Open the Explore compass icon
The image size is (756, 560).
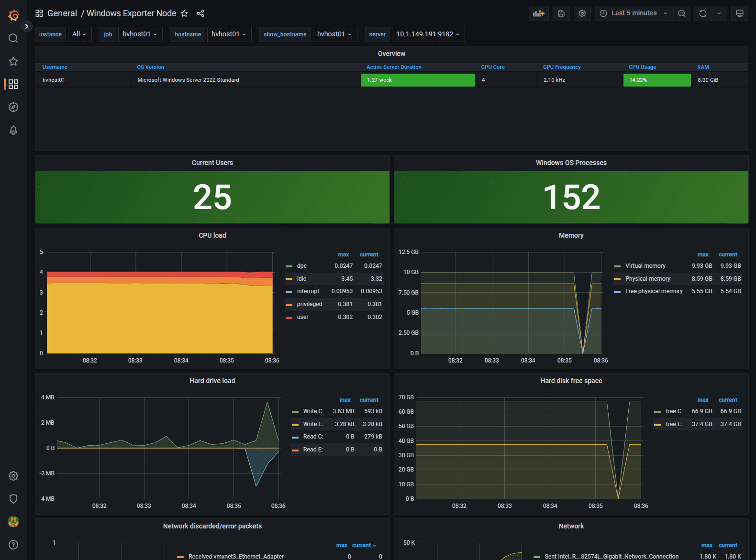(x=13, y=107)
